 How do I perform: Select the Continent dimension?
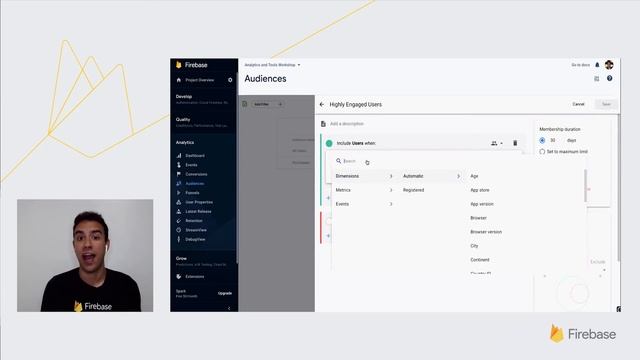point(480,260)
